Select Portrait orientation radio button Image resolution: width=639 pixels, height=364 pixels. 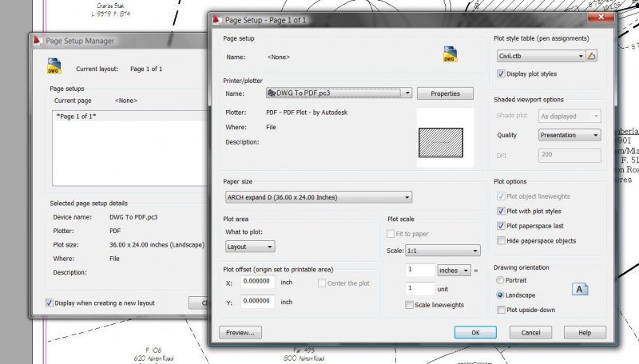coord(500,280)
